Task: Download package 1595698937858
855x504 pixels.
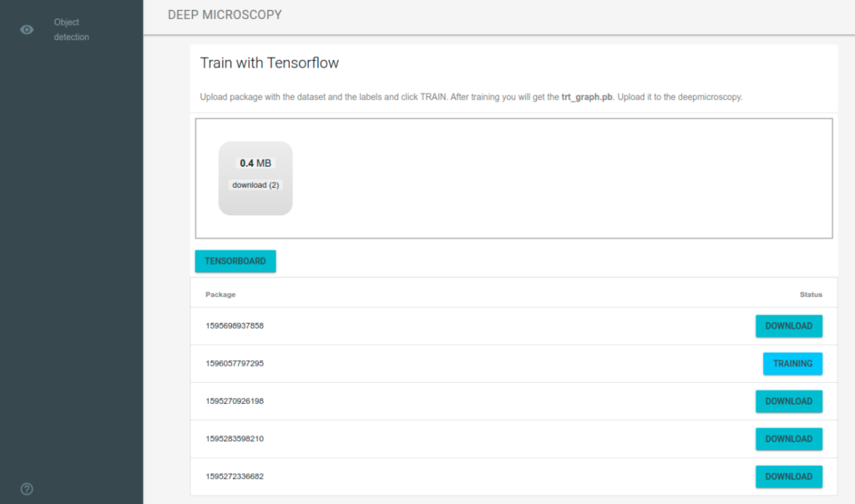Action: pos(788,325)
